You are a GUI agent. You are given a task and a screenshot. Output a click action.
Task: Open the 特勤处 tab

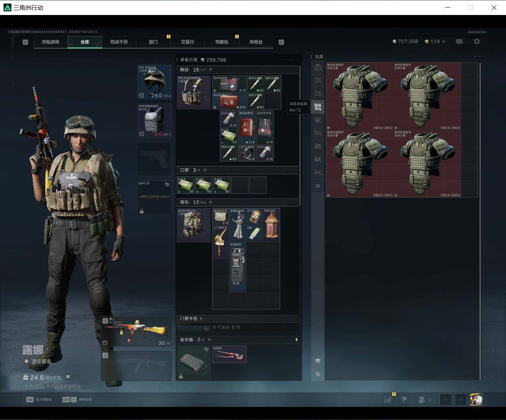pyautogui.click(x=222, y=42)
